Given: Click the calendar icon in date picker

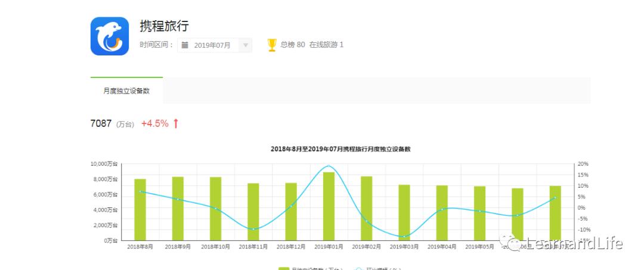Looking at the screenshot, I should pyautogui.click(x=185, y=45).
